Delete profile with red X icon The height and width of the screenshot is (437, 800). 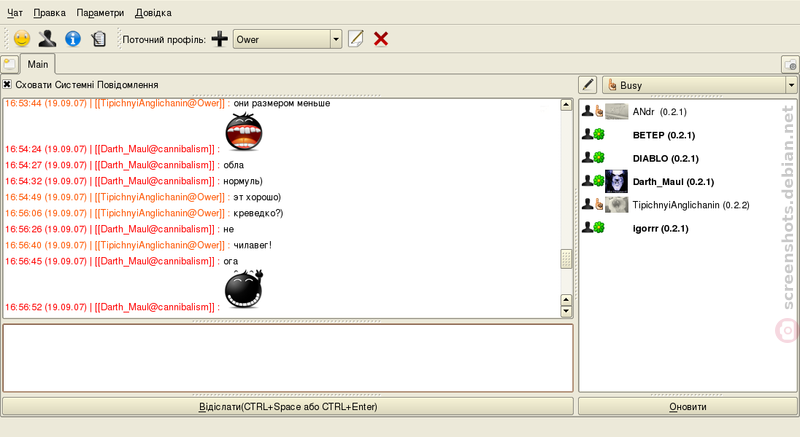(x=381, y=39)
